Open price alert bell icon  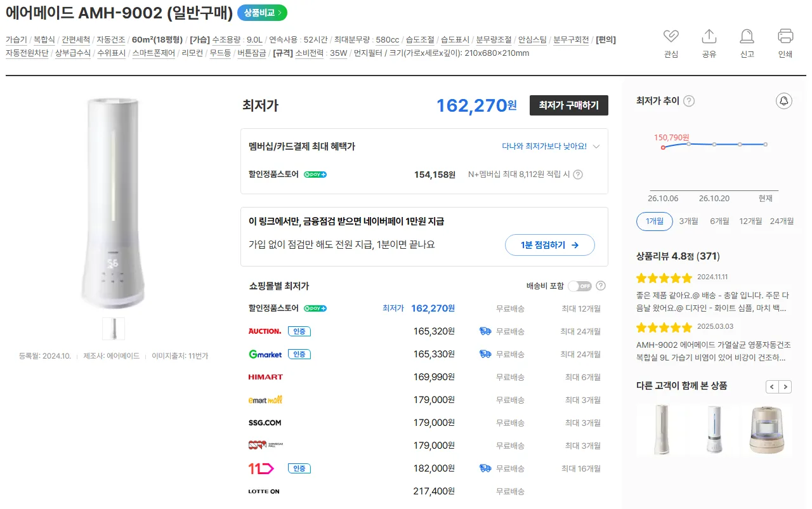coord(784,101)
